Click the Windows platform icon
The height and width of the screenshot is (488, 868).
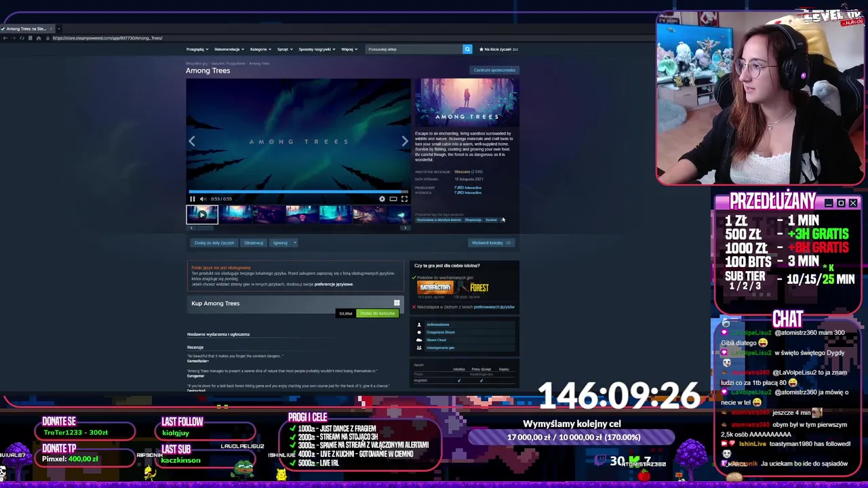tap(397, 303)
